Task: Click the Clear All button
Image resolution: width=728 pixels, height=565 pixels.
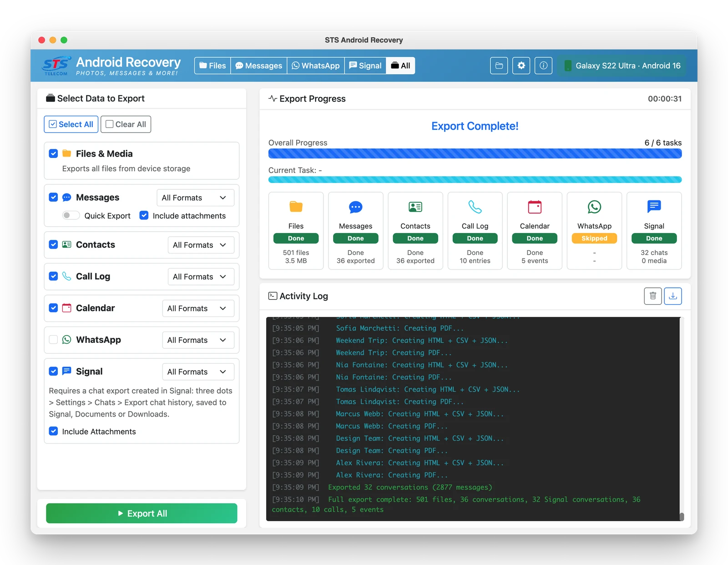Action: (x=126, y=124)
